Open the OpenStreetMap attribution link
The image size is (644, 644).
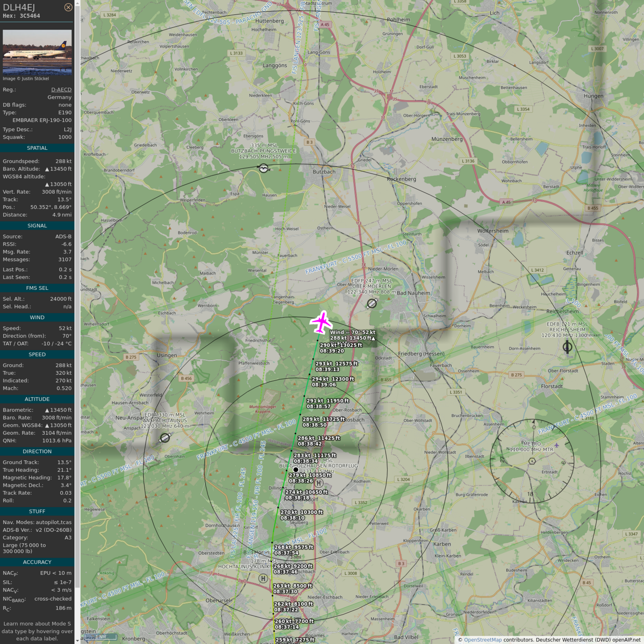pyautogui.click(x=483, y=640)
